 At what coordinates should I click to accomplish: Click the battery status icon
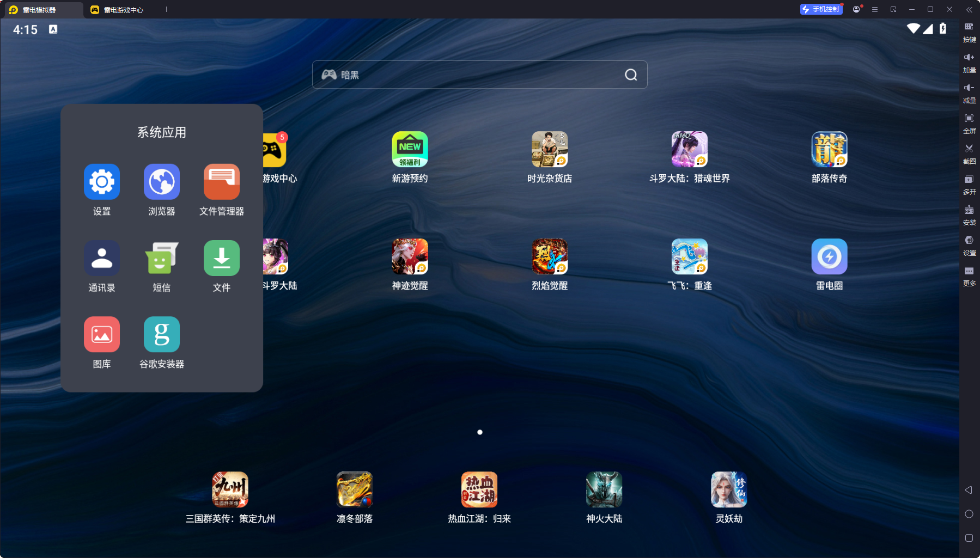point(943,28)
